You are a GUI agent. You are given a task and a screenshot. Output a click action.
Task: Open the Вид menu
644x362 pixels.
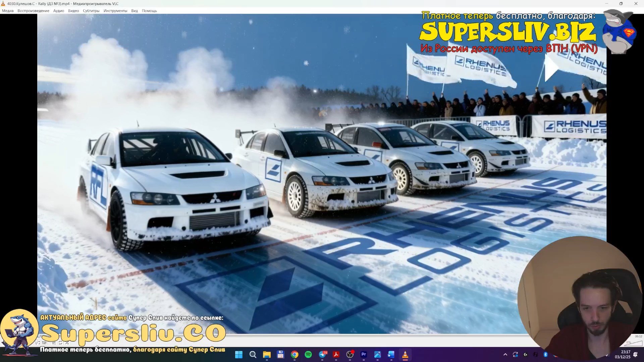pos(135,11)
